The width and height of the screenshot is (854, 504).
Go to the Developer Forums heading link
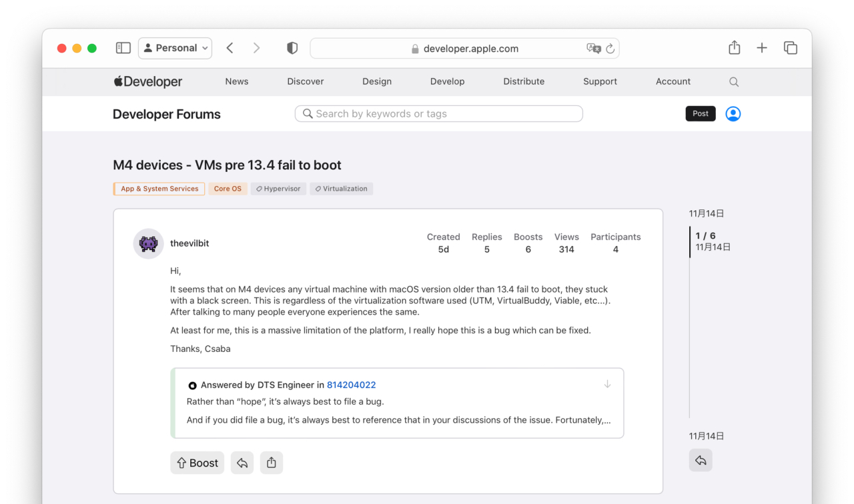(x=167, y=114)
